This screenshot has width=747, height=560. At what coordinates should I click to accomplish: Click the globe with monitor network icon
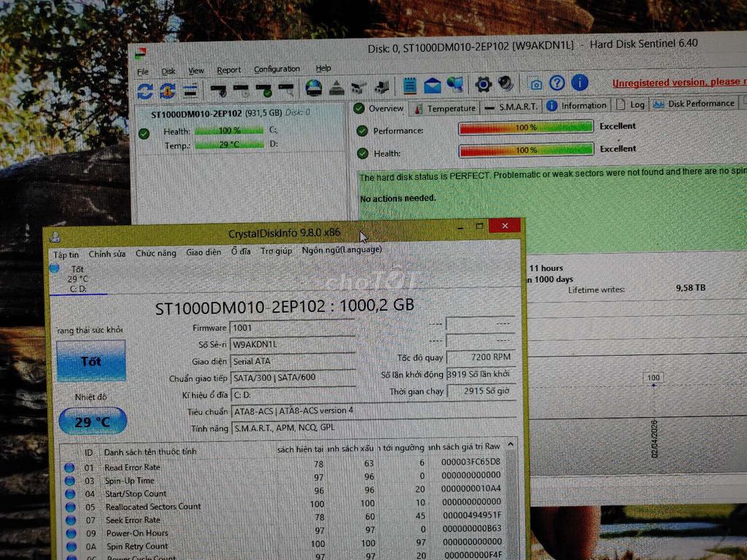tap(455, 85)
